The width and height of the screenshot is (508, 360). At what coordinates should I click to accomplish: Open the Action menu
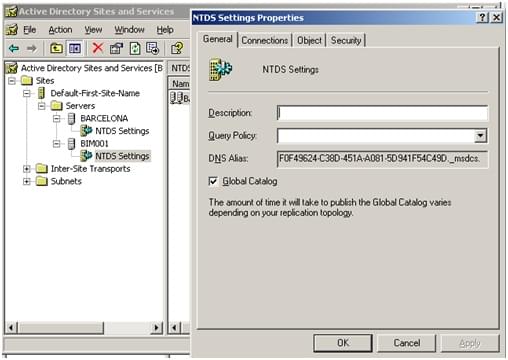(60, 30)
